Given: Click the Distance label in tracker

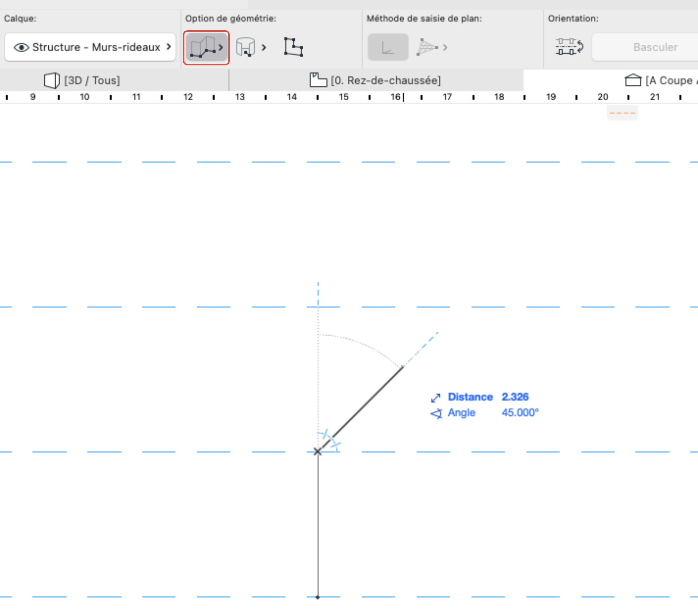Looking at the screenshot, I should click(470, 397).
